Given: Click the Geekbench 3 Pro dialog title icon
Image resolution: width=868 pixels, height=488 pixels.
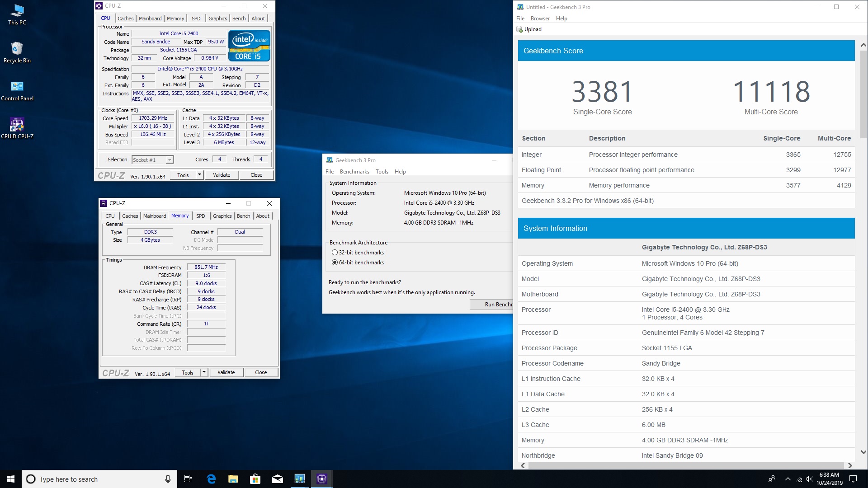Looking at the screenshot, I should pos(330,160).
